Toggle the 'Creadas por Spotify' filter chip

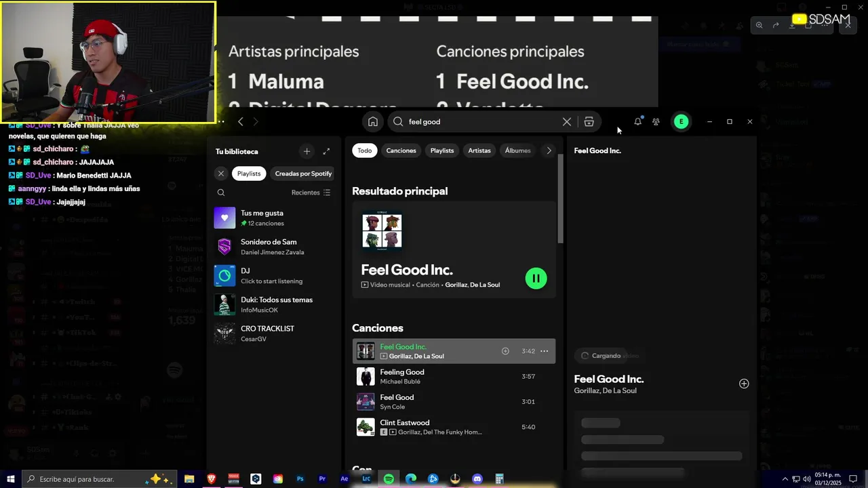coord(303,174)
